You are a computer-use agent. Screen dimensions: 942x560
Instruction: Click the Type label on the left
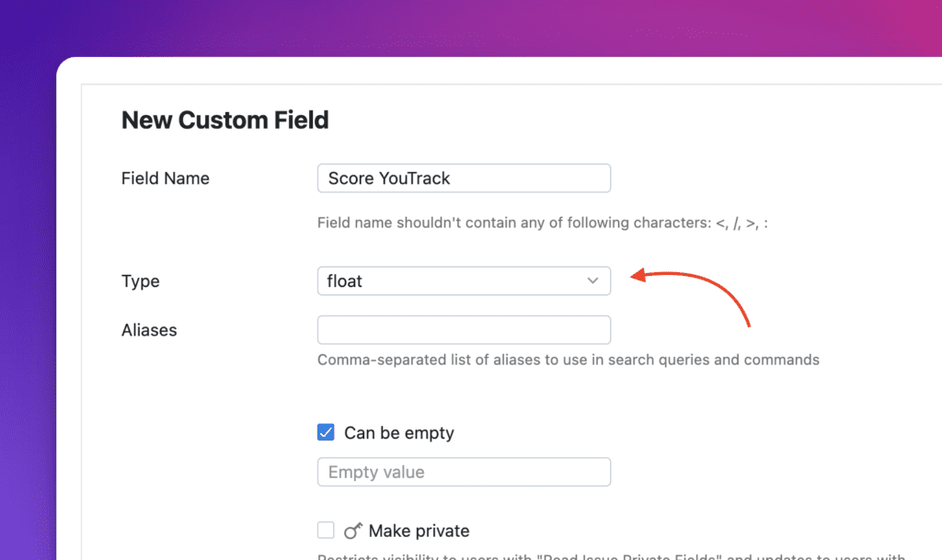click(140, 280)
